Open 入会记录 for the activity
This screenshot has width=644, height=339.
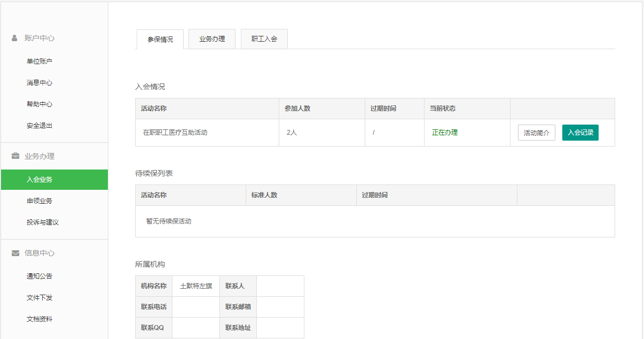pos(580,133)
